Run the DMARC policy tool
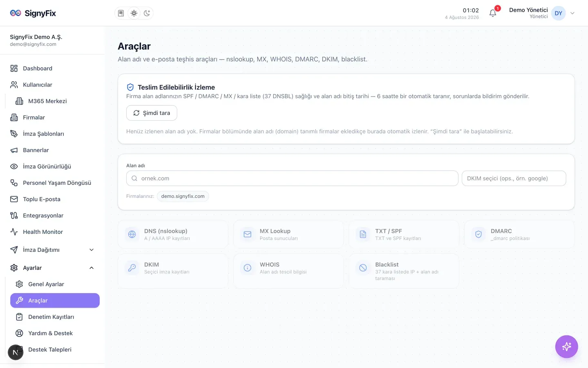 coord(519,234)
